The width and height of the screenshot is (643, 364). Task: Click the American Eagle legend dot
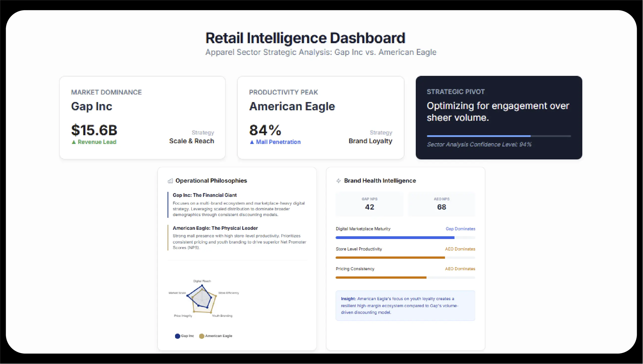point(202,336)
